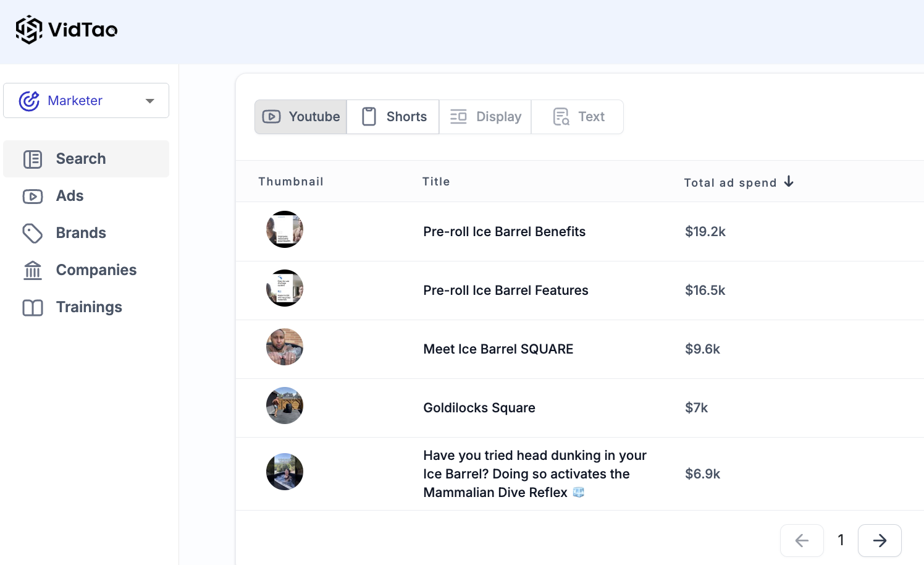Click page number 1
This screenshot has width=924, height=565.
(x=841, y=540)
